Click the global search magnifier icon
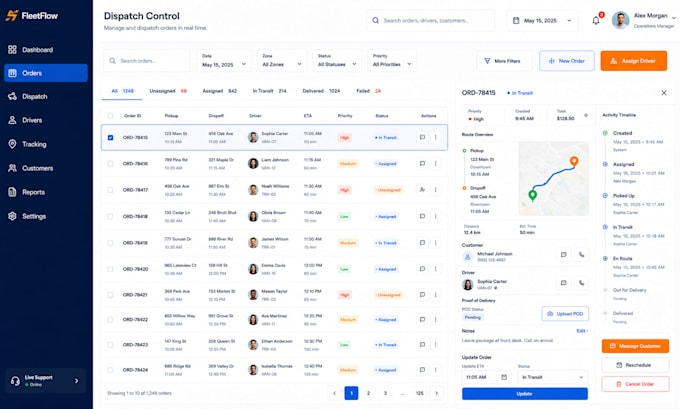 pyautogui.click(x=376, y=20)
